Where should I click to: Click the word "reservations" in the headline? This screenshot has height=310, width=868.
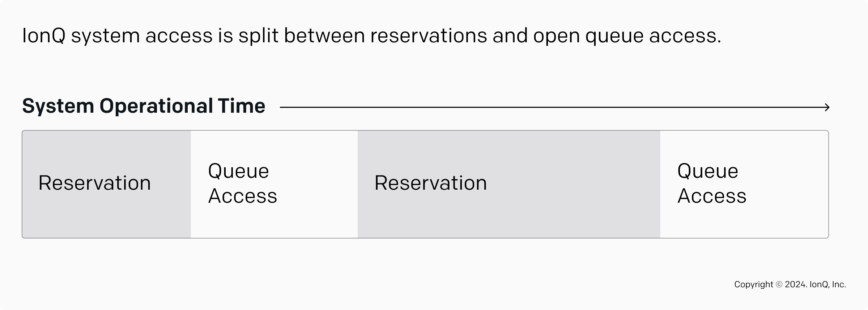(x=429, y=36)
